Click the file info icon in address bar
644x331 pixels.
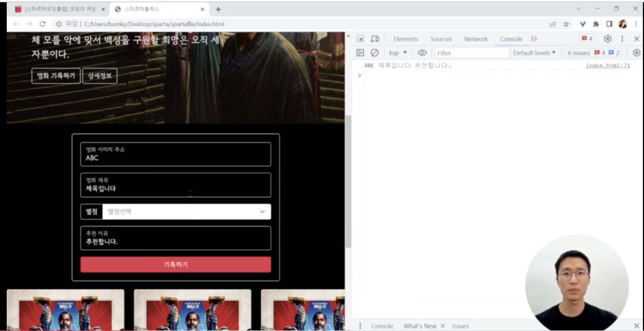coord(59,24)
